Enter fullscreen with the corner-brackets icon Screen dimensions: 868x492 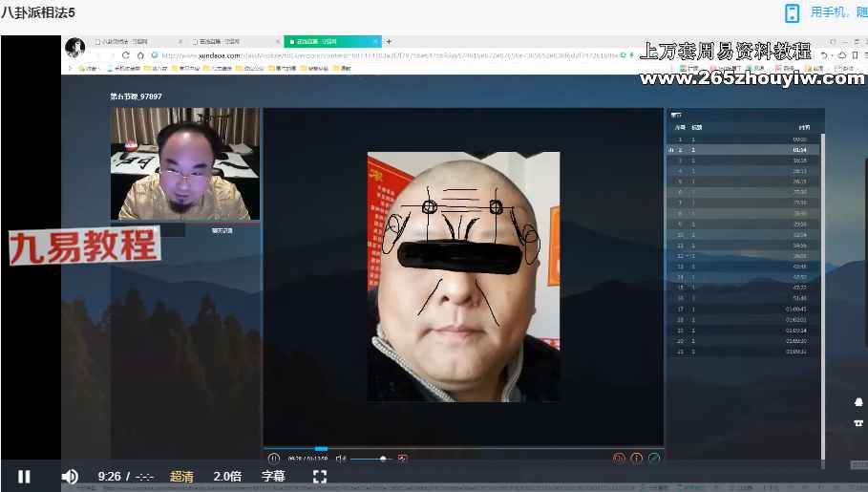[320, 477]
